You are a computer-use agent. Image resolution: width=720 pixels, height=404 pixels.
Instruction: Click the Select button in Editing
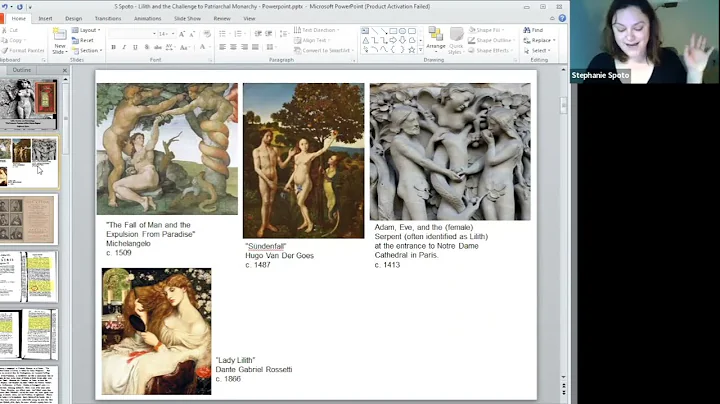tap(537, 50)
